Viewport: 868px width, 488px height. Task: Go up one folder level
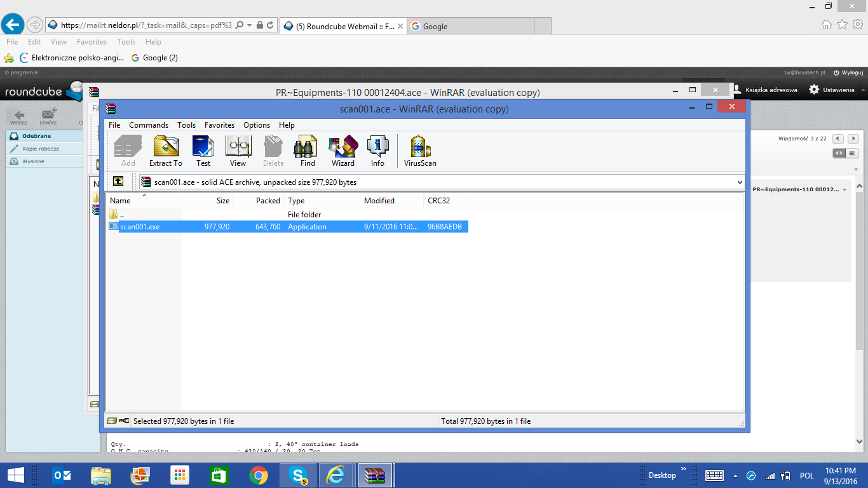(118, 182)
